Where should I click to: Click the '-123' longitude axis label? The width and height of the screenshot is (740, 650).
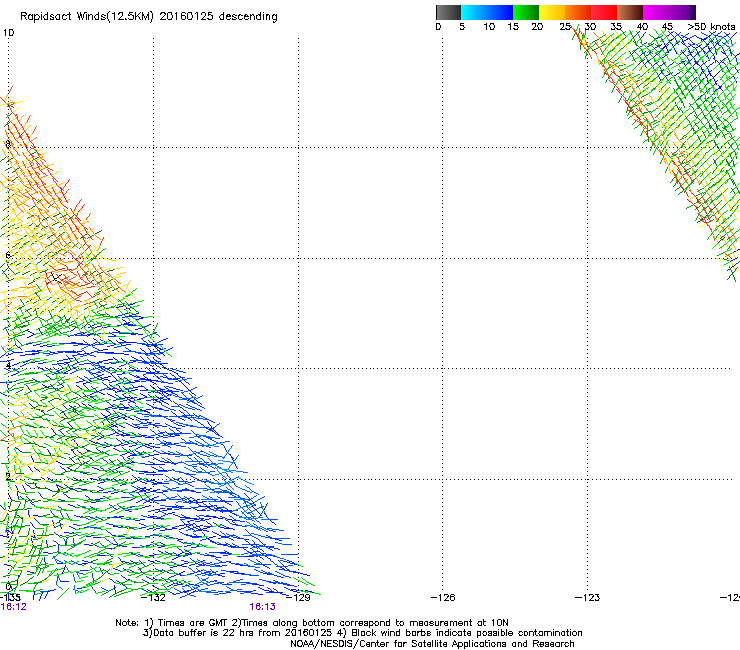pyautogui.click(x=588, y=598)
